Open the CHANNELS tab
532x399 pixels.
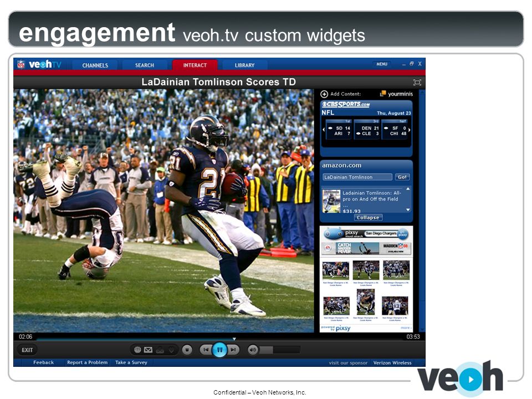[x=95, y=65]
